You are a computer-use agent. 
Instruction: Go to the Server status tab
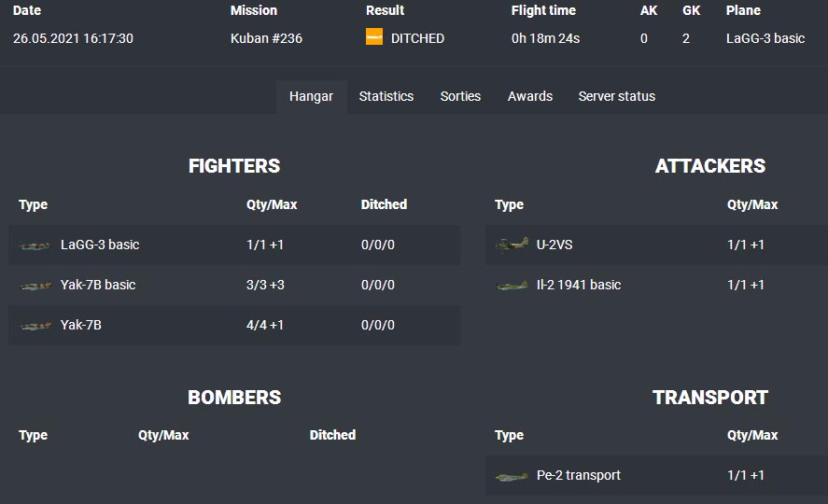click(x=616, y=96)
